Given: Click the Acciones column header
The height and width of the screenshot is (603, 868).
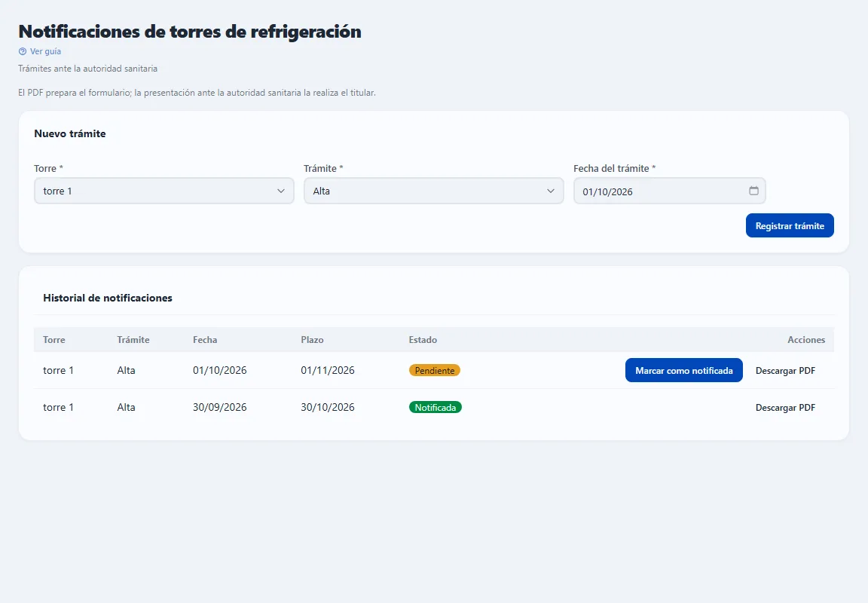Looking at the screenshot, I should [x=806, y=340].
